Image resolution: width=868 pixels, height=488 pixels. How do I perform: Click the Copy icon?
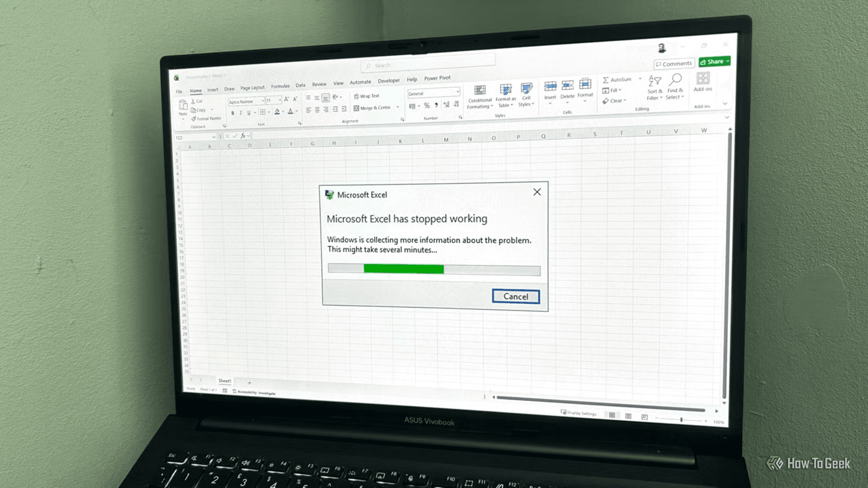click(193, 110)
